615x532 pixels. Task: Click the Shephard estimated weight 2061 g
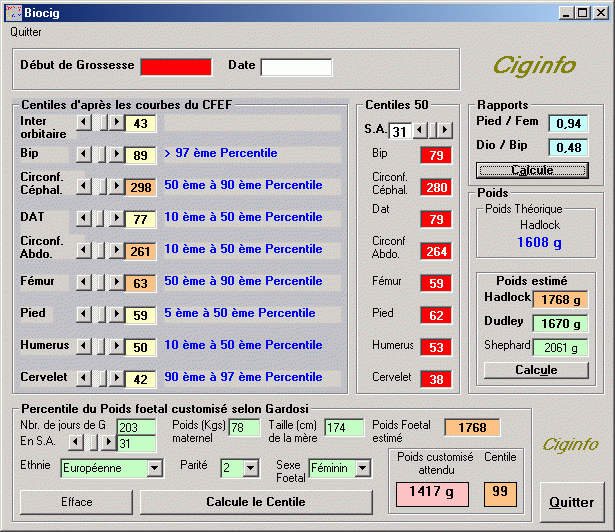[560, 348]
